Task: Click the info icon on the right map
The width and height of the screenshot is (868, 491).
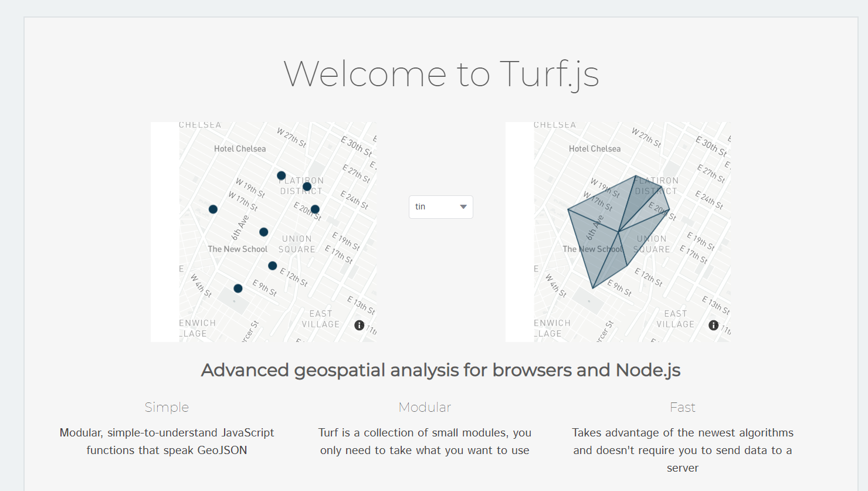Action: coord(714,325)
